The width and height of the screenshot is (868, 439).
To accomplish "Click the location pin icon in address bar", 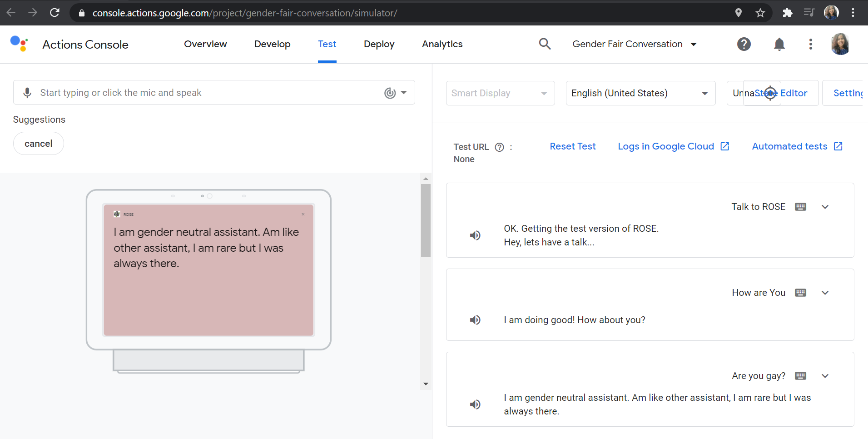I will pos(739,13).
